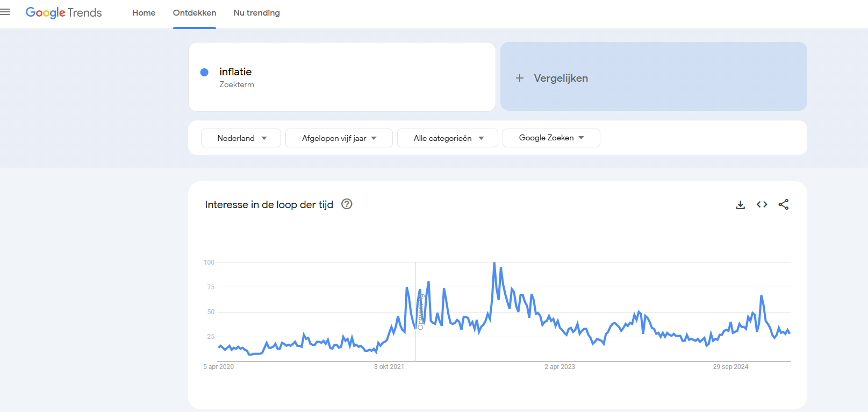This screenshot has width=868, height=412.
Task: Go to the Home tab
Action: coord(144,13)
